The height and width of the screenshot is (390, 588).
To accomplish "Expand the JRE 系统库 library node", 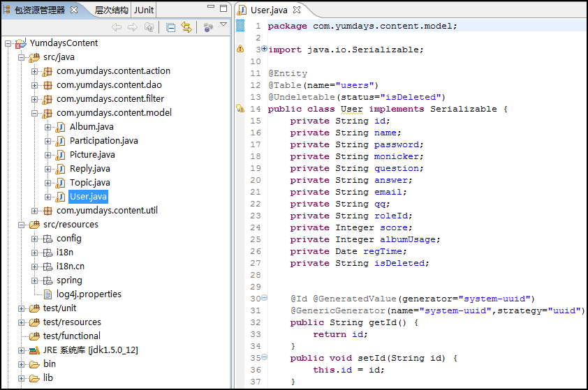I will 22,350.
